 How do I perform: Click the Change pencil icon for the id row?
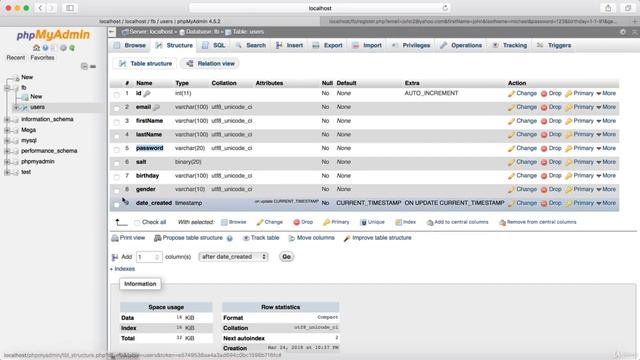(511, 93)
